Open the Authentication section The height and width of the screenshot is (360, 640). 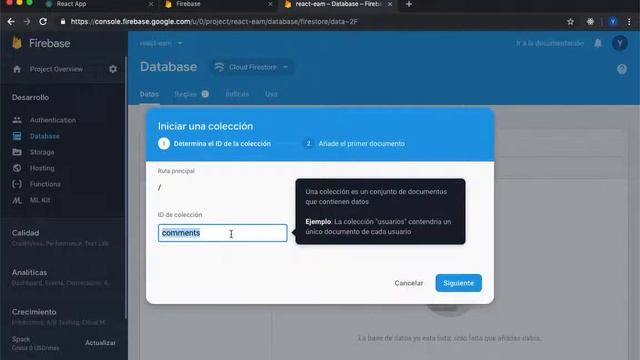(x=44, y=120)
